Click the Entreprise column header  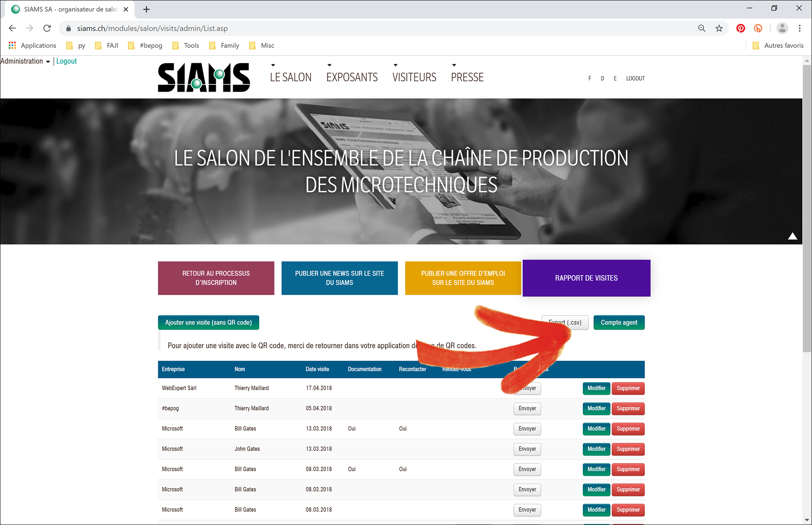tap(173, 369)
